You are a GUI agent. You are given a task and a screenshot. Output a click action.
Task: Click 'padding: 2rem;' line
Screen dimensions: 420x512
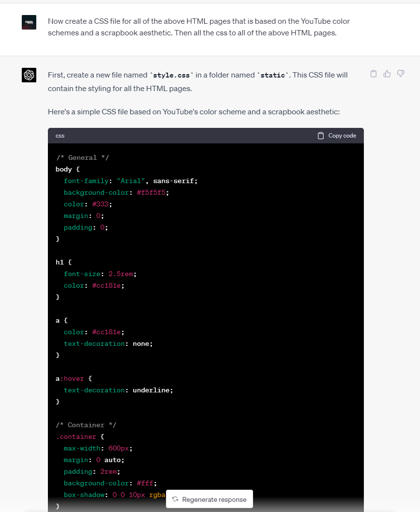92,471
